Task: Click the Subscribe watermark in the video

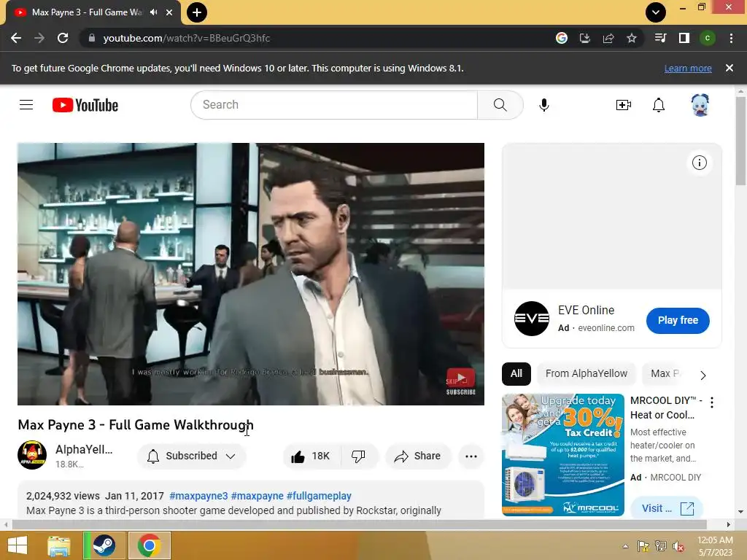Action: coord(461,381)
